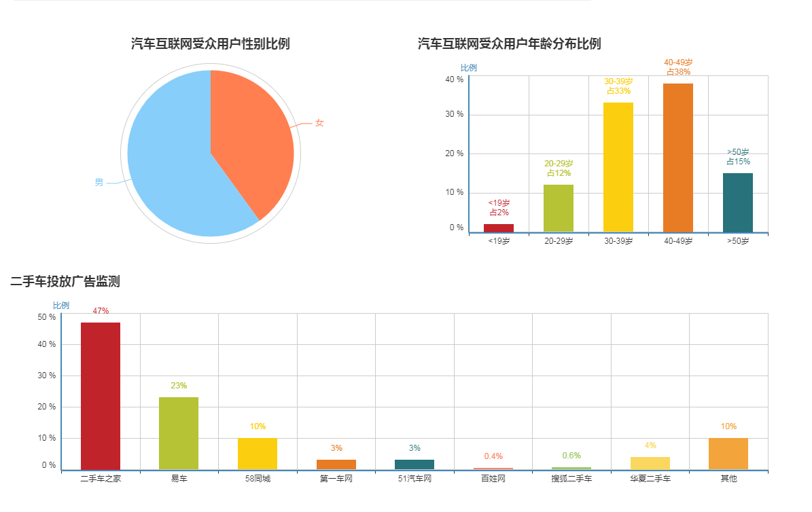Click the orange 女 pie slice
The height and width of the screenshot is (512, 812).
pos(255,136)
